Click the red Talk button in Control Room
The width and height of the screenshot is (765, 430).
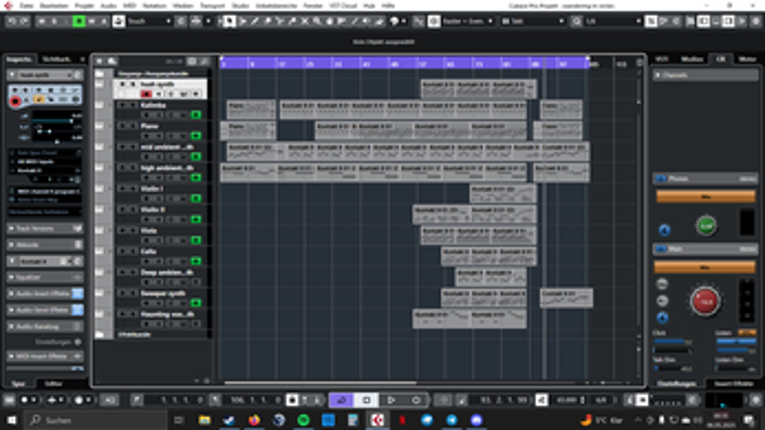pyautogui.click(x=704, y=300)
